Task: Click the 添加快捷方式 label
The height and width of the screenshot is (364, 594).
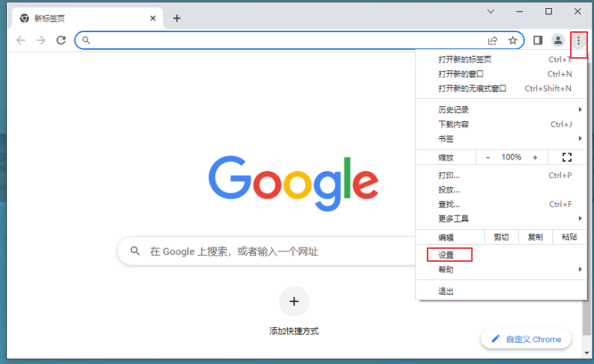Action: 294,331
